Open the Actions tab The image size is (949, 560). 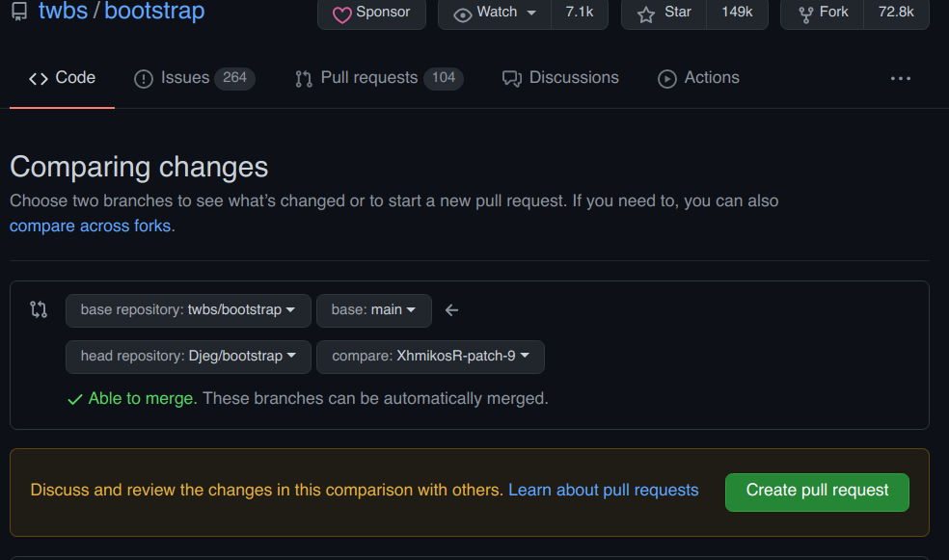(x=698, y=78)
